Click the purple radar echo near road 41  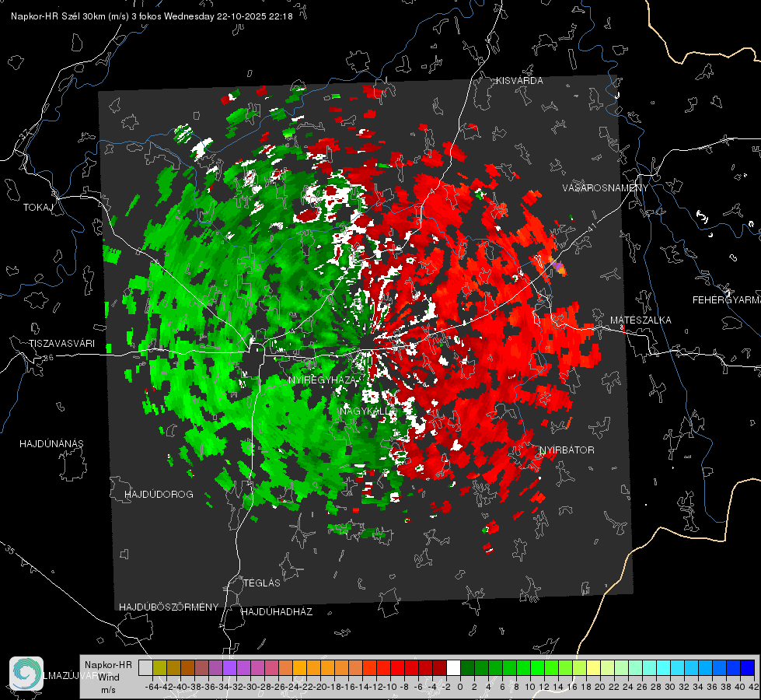click(x=558, y=266)
